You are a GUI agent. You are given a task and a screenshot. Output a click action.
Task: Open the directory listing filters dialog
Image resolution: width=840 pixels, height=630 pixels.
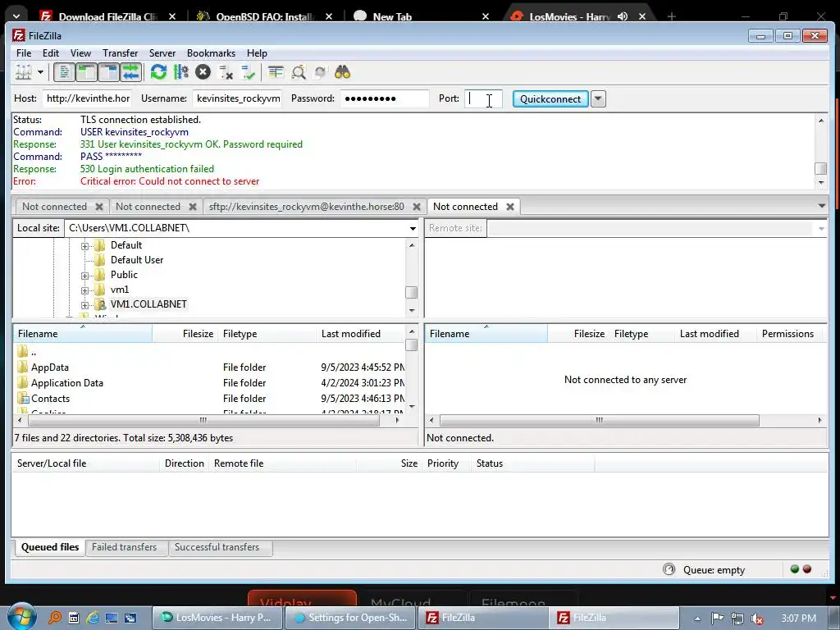click(x=276, y=72)
